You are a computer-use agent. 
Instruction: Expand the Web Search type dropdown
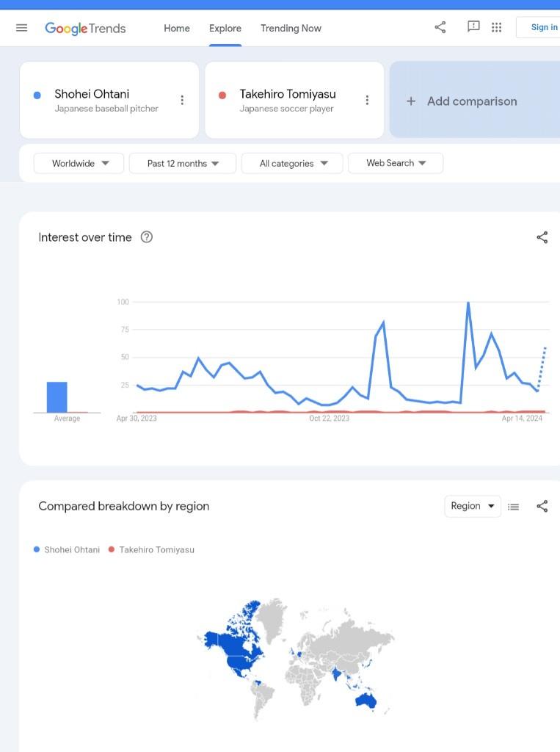(396, 163)
